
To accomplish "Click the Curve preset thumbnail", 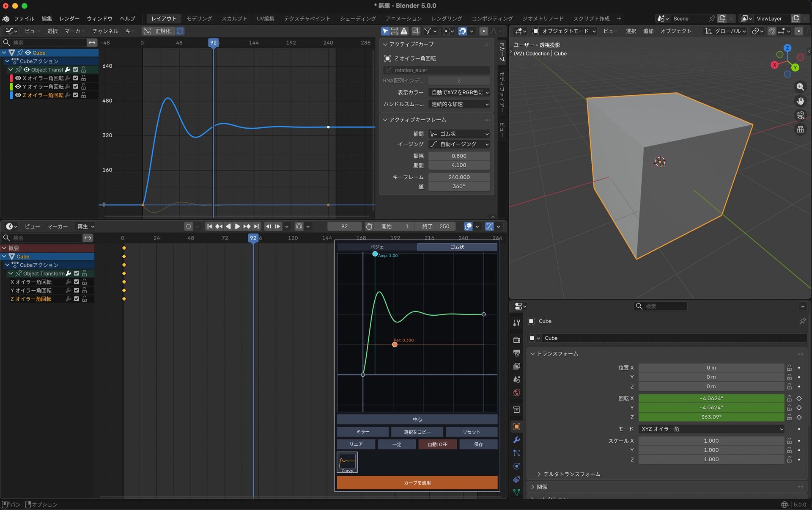I will 347,462.
